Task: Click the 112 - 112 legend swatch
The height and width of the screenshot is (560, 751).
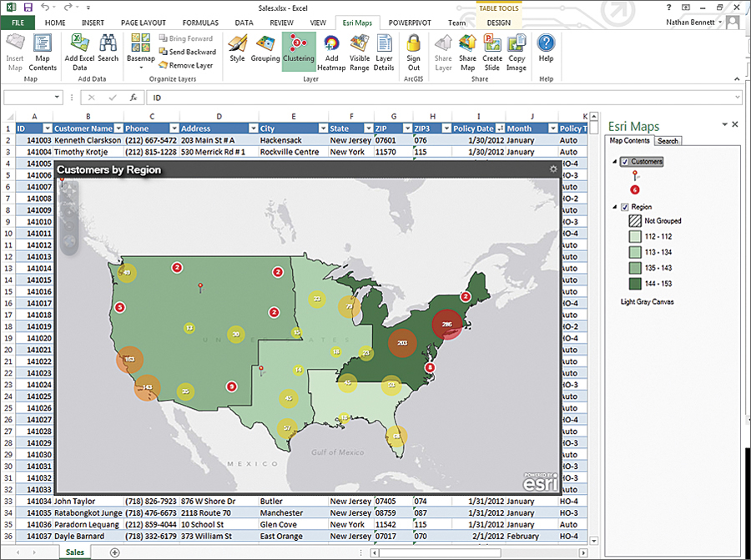Action: point(635,236)
